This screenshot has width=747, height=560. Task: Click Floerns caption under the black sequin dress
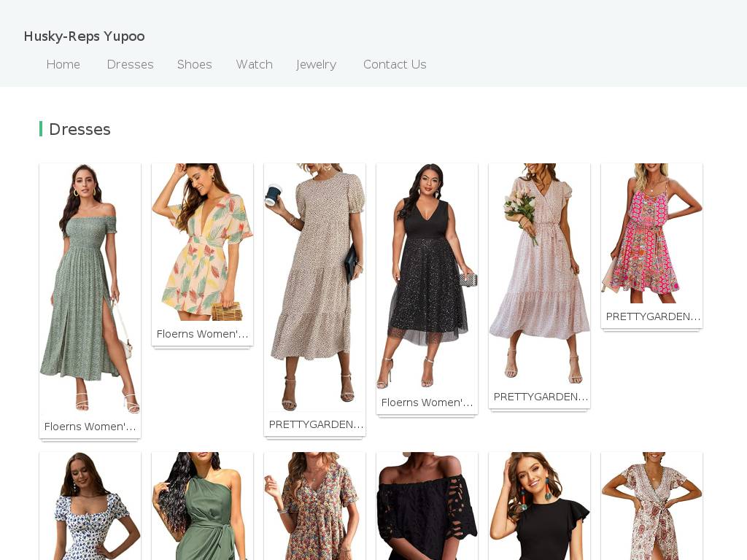click(x=427, y=402)
